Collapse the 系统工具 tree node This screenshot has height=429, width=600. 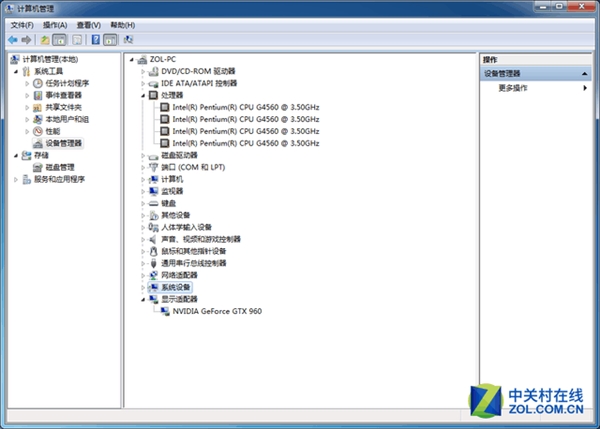[16, 72]
